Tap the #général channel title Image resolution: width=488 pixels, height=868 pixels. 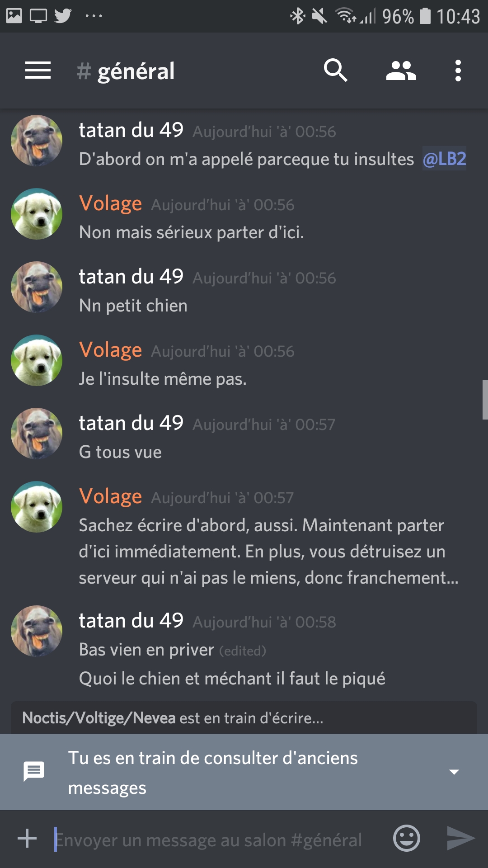pyautogui.click(x=126, y=71)
